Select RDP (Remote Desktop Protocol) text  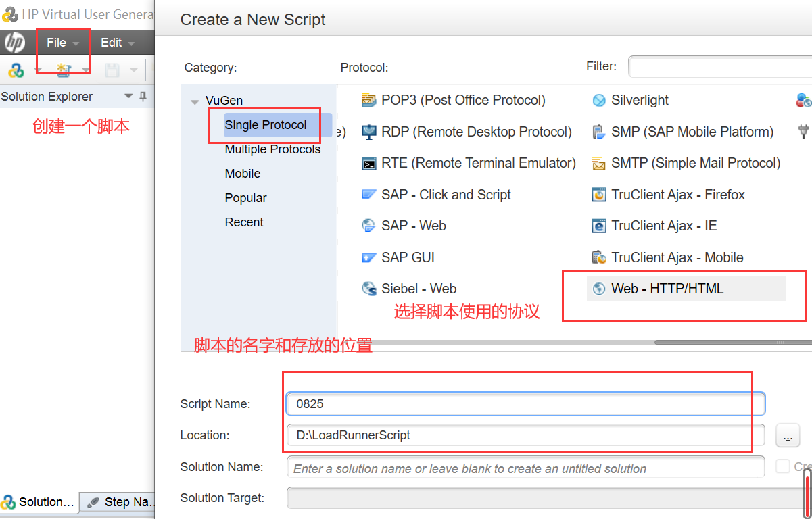[477, 132]
